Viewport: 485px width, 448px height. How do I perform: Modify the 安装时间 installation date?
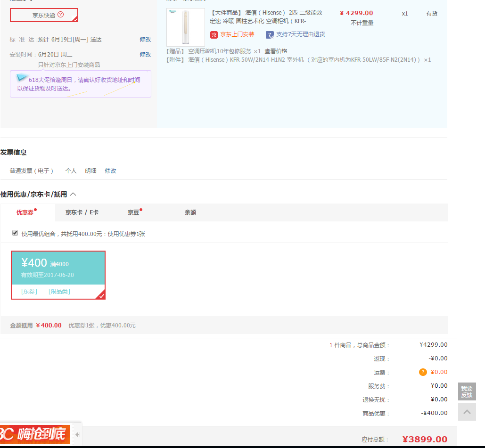coord(145,55)
